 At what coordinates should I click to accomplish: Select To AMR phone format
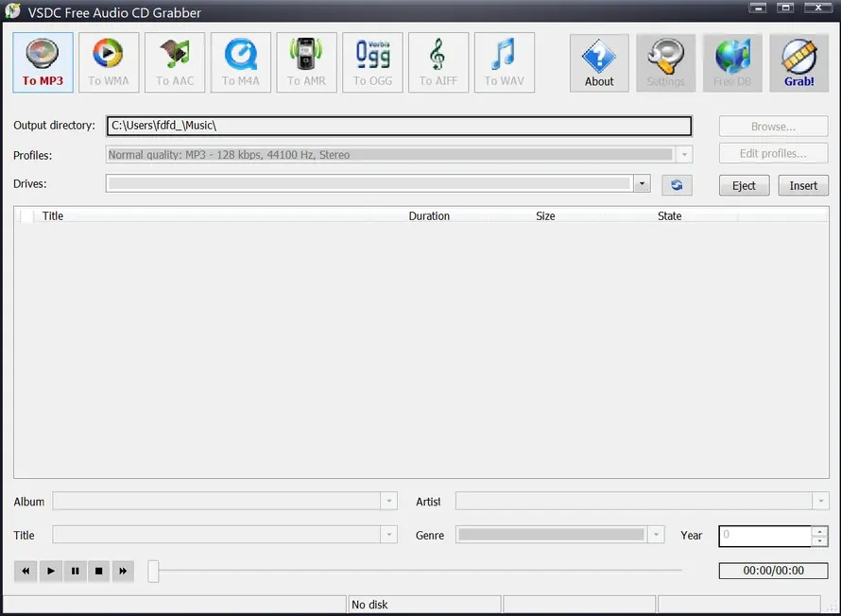click(307, 62)
